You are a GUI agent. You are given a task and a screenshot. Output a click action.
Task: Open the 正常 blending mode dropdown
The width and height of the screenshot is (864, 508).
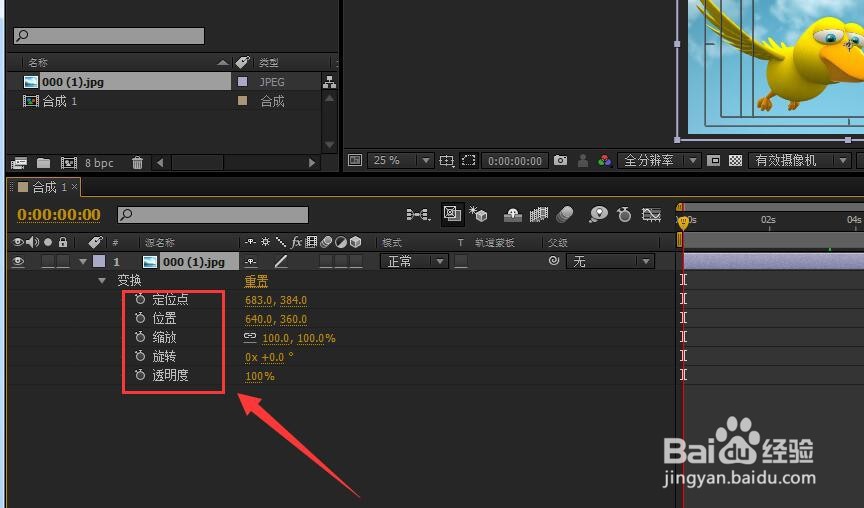pos(413,261)
